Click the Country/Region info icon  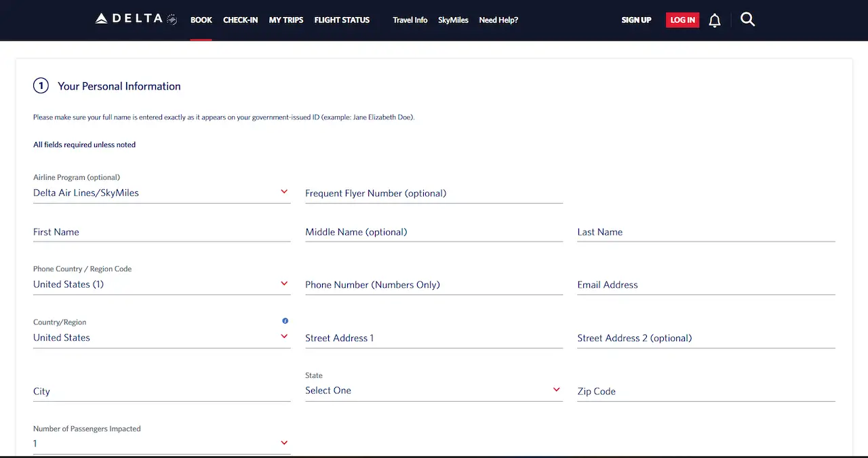[x=285, y=321]
